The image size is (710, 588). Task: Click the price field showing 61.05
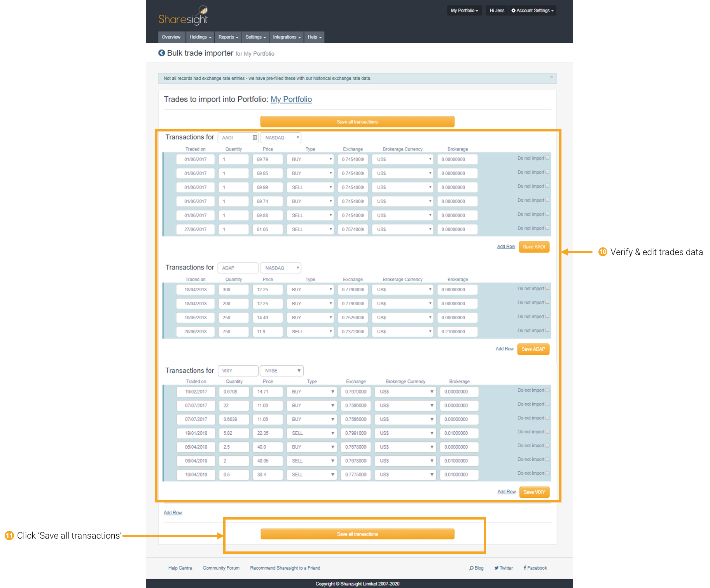coord(268,229)
